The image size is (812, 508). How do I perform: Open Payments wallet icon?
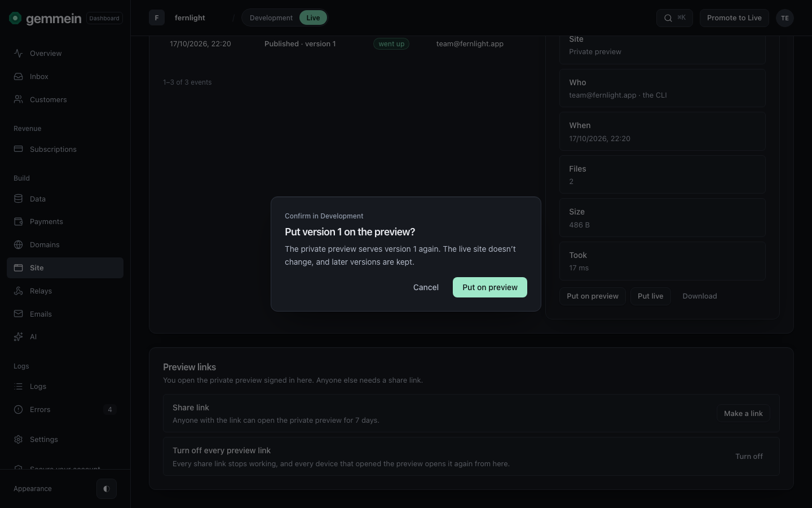(19, 221)
